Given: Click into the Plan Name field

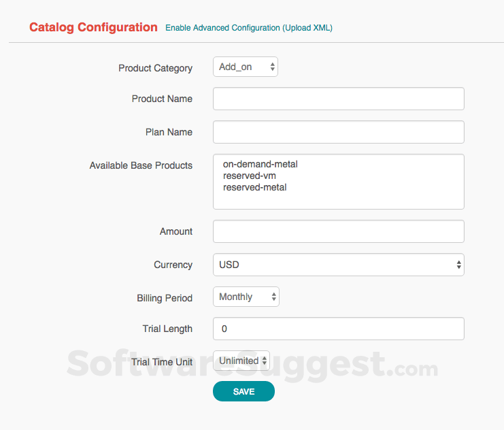Looking at the screenshot, I should (338, 132).
